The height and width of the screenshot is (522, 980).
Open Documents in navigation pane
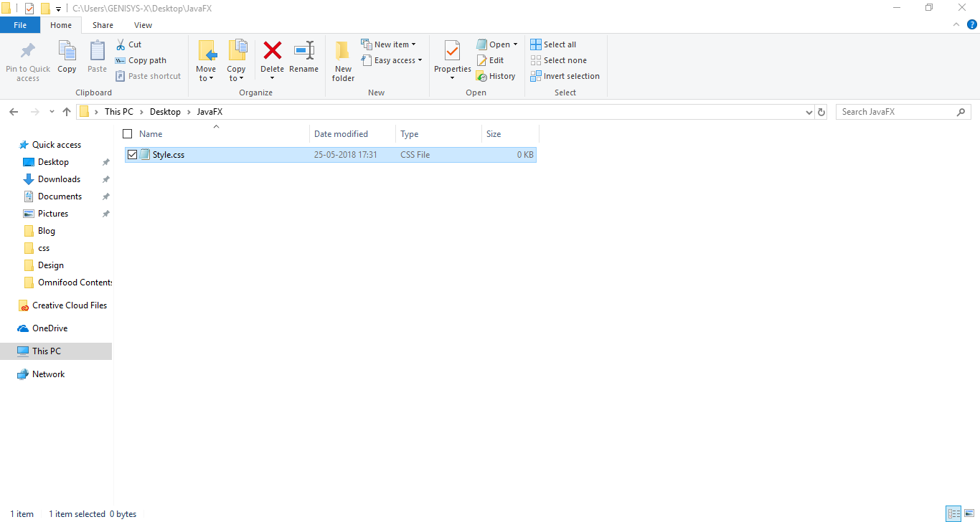pos(60,196)
